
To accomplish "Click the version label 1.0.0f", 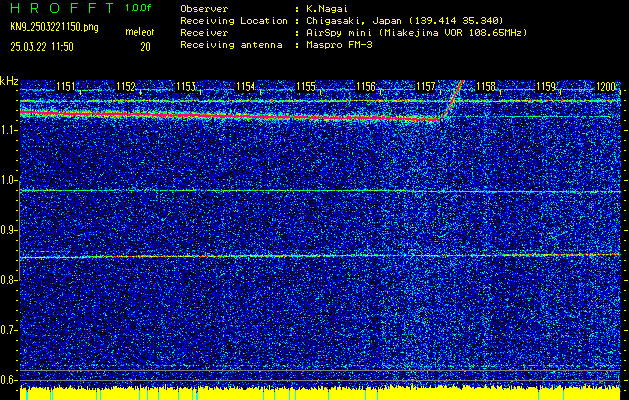I will [x=138, y=8].
